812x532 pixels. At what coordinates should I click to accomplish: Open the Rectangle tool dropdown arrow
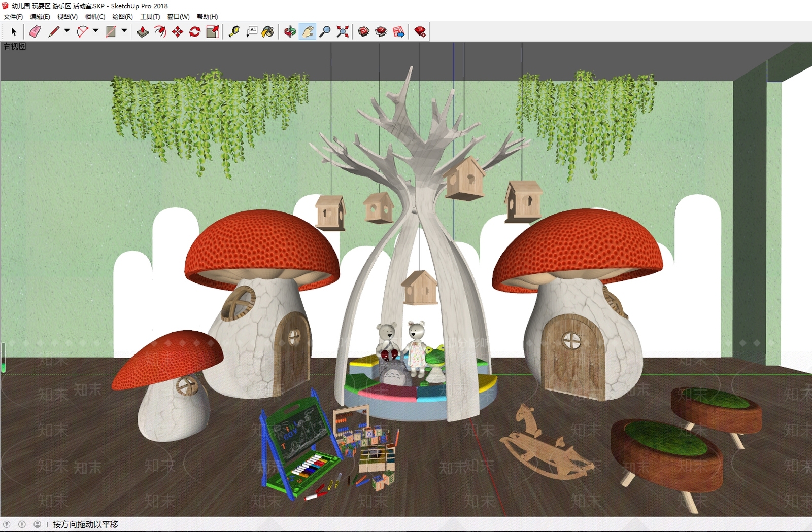click(x=124, y=31)
